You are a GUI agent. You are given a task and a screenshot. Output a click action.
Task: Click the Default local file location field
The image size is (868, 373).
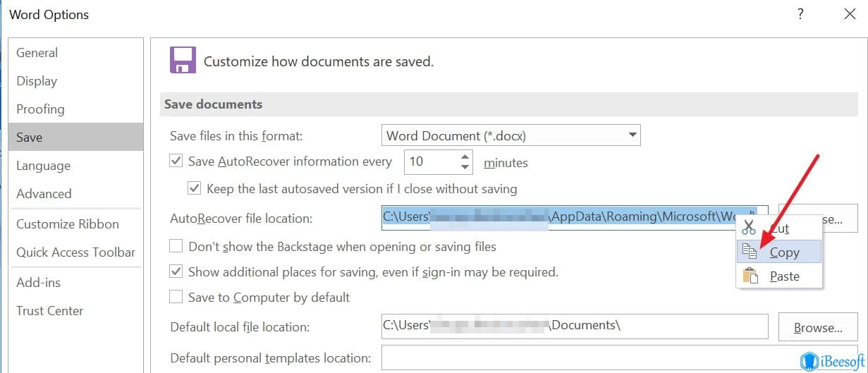574,326
